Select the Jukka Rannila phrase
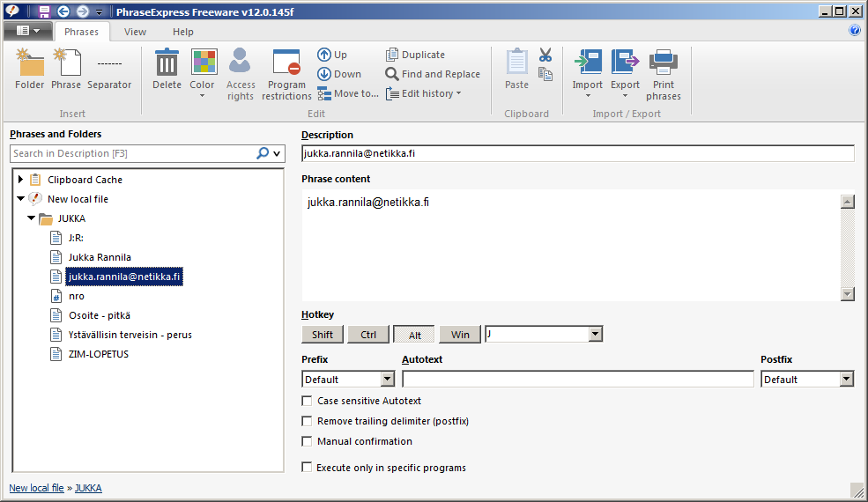The height and width of the screenshot is (502, 868). 100,257
